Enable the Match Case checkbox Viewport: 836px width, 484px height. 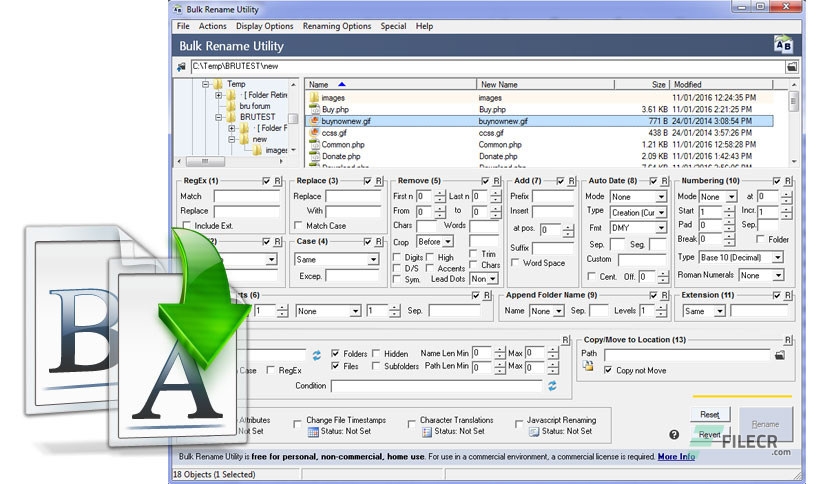(x=298, y=225)
